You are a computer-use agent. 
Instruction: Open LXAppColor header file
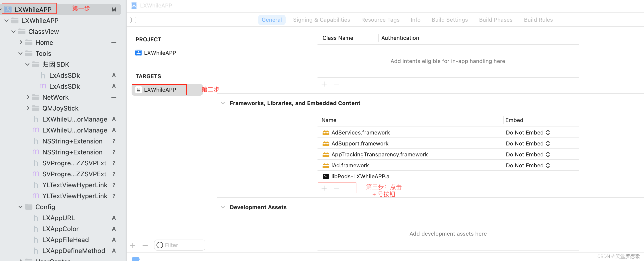(x=60, y=229)
